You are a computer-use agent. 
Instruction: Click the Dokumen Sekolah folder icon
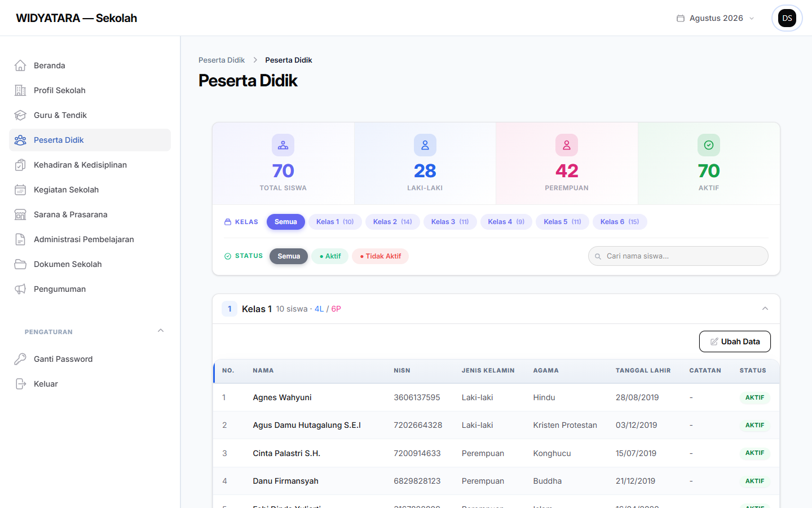tap(20, 264)
